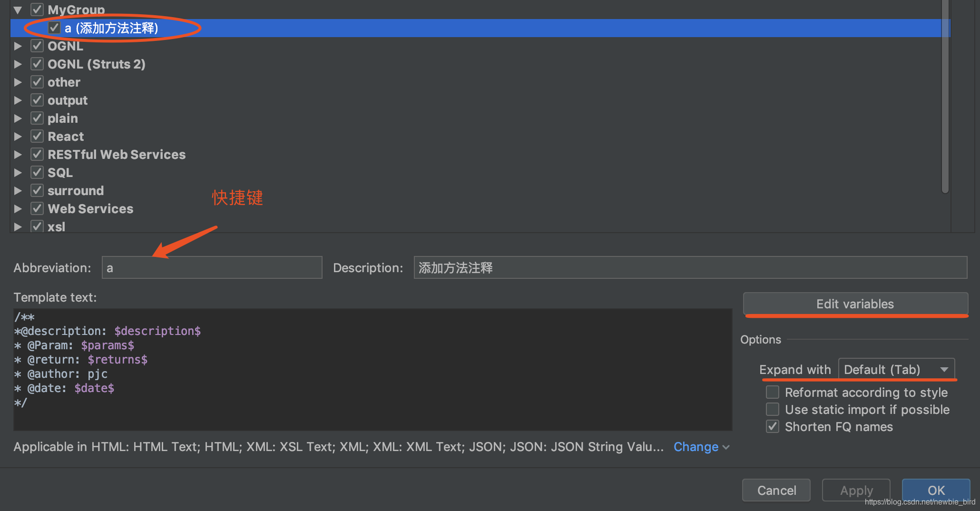Image resolution: width=980 pixels, height=511 pixels.
Task: Toggle the plain group checkbox
Action: click(37, 118)
